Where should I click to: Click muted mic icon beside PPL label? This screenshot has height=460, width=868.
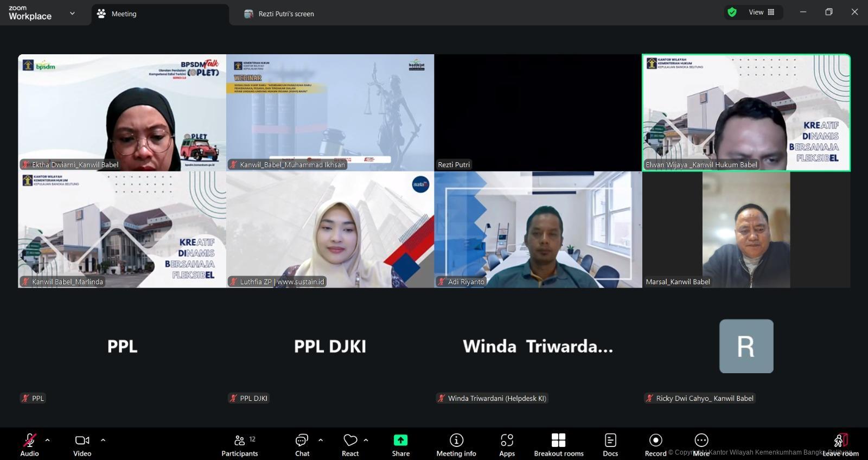25,398
